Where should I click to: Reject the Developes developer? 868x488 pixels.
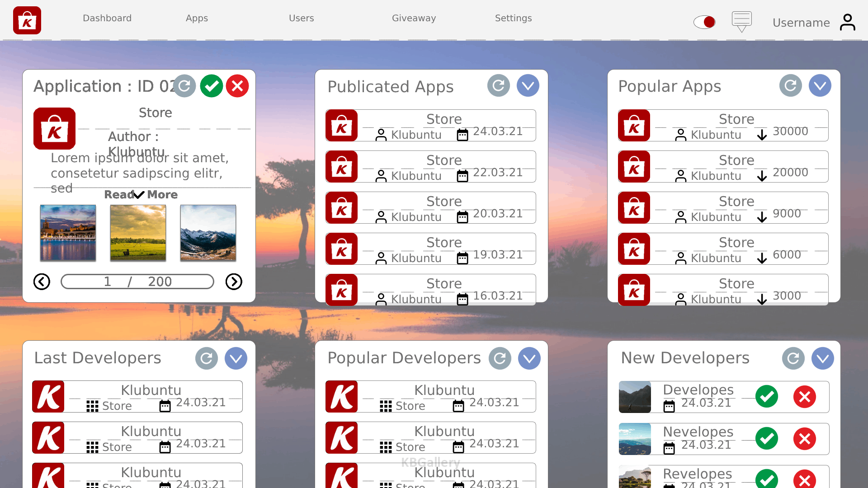click(805, 397)
